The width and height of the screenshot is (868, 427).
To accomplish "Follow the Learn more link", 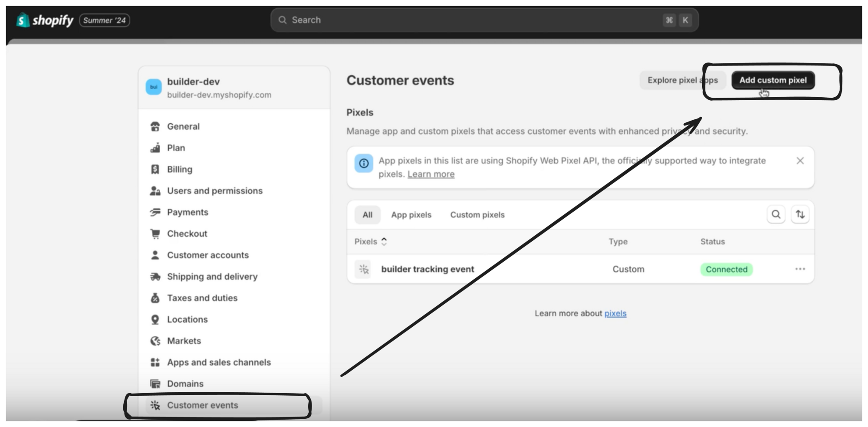I will pos(431,174).
